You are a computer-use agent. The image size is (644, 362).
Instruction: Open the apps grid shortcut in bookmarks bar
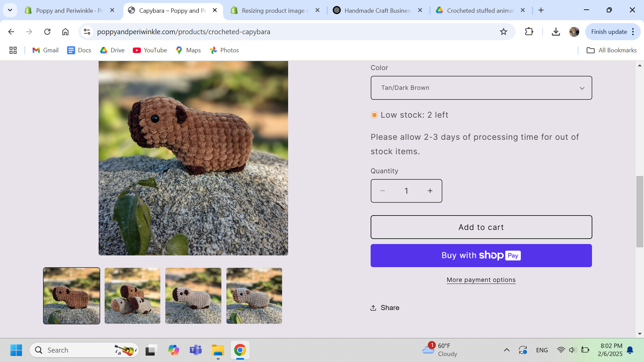point(13,50)
